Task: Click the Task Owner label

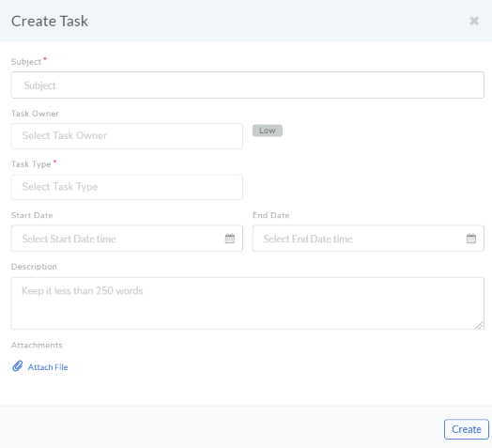Action: click(35, 114)
